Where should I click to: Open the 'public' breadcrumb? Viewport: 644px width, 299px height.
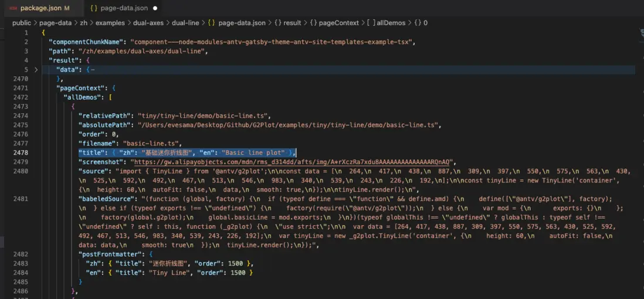pyautogui.click(x=21, y=23)
